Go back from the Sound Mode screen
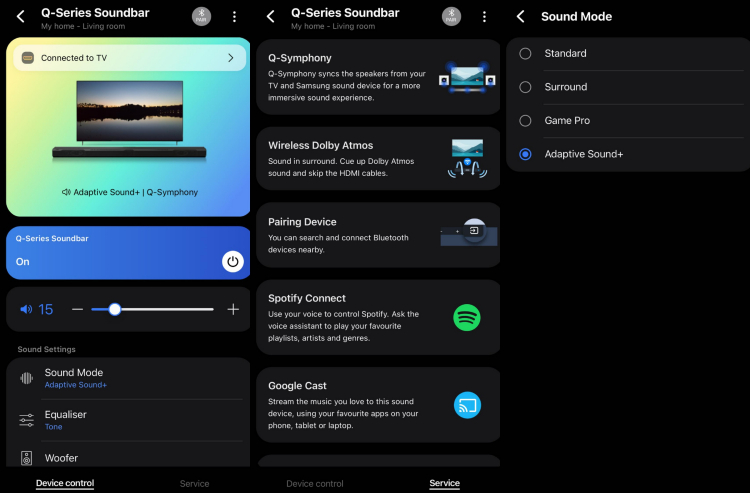Viewport: 750px width, 493px height. click(521, 17)
